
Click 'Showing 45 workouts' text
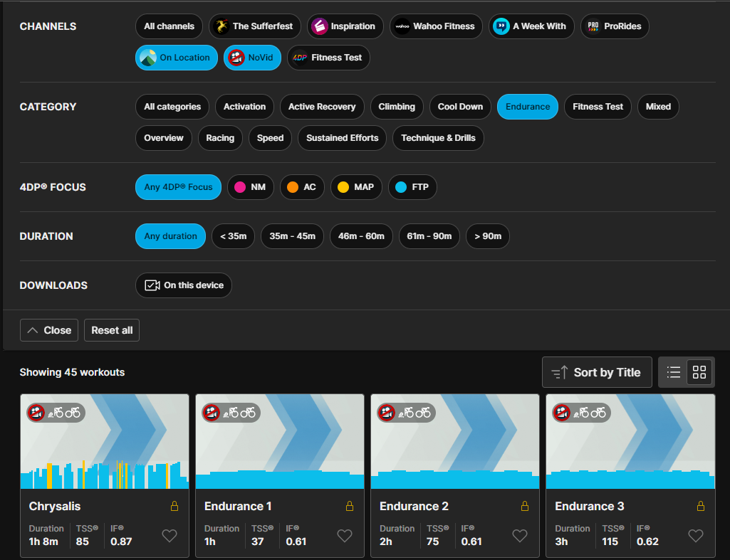click(x=72, y=372)
